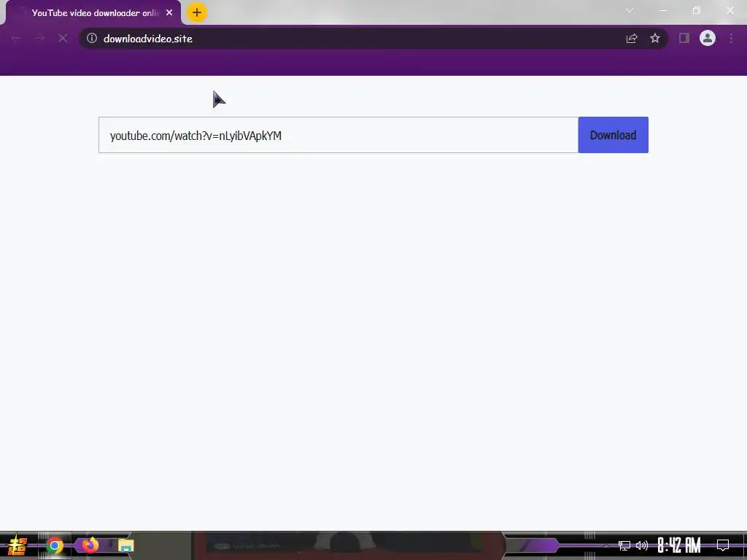Open the 8:42 AM clock
747x560 pixels.
(679, 545)
